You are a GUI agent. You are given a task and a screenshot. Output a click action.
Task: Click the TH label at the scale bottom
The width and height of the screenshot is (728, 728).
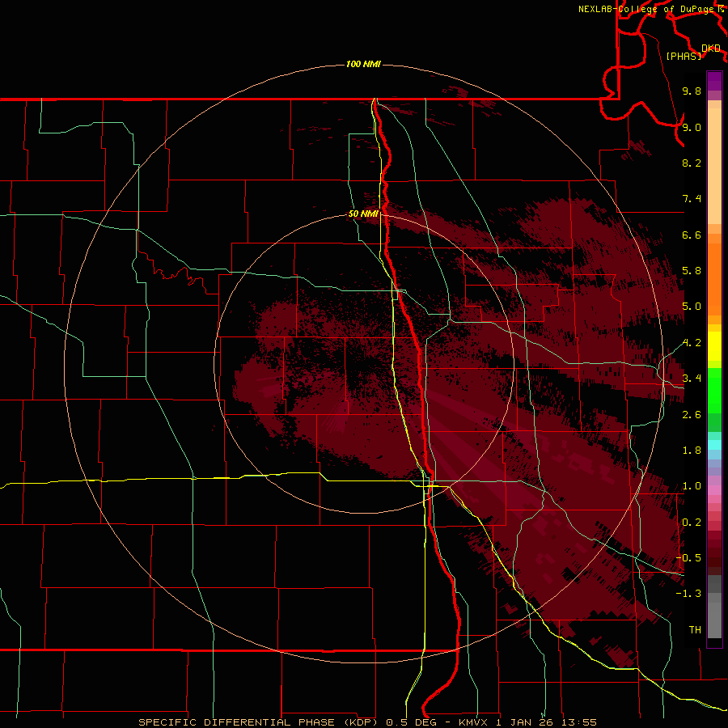tap(695, 630)
